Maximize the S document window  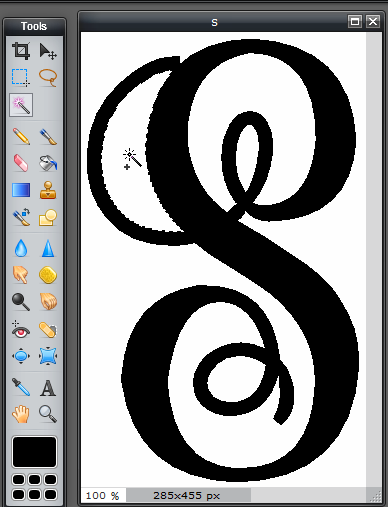point(355,22)
